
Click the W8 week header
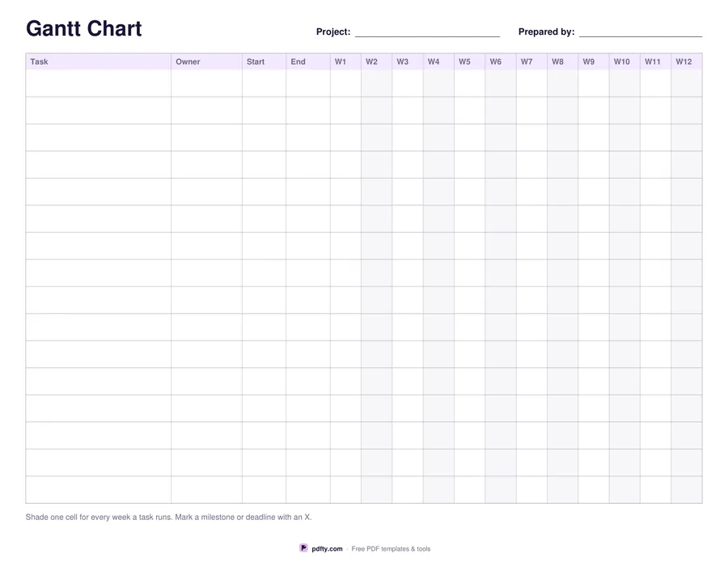[x=563, y=61]
